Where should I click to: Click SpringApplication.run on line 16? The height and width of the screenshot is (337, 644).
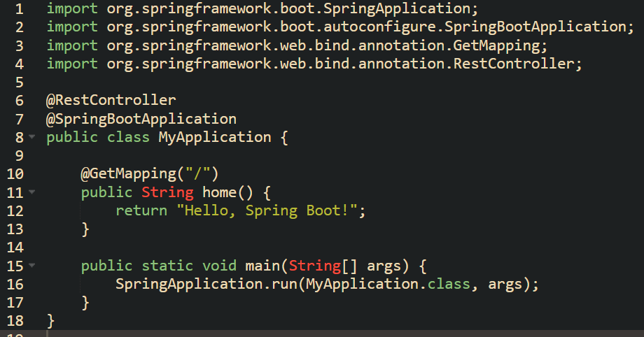click(206, 285)
